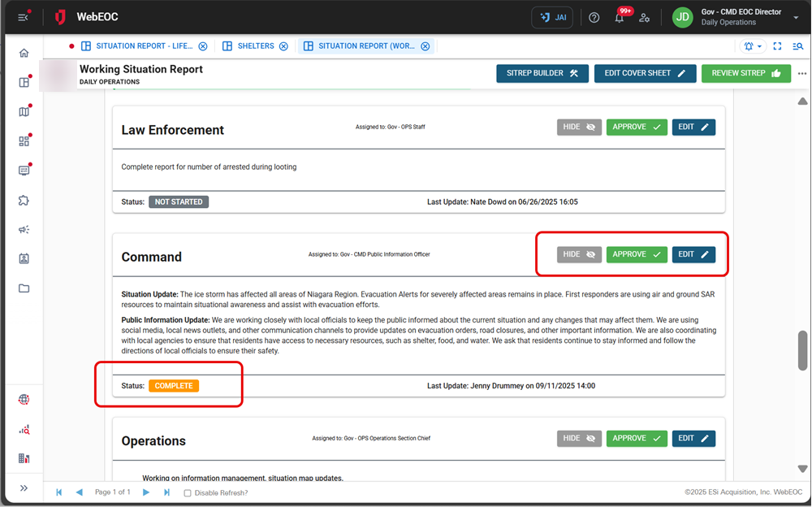Viewport: 812px width, 507px height.
Task: Open the Home icon in sidebar
Action: (x=24, y=53)
